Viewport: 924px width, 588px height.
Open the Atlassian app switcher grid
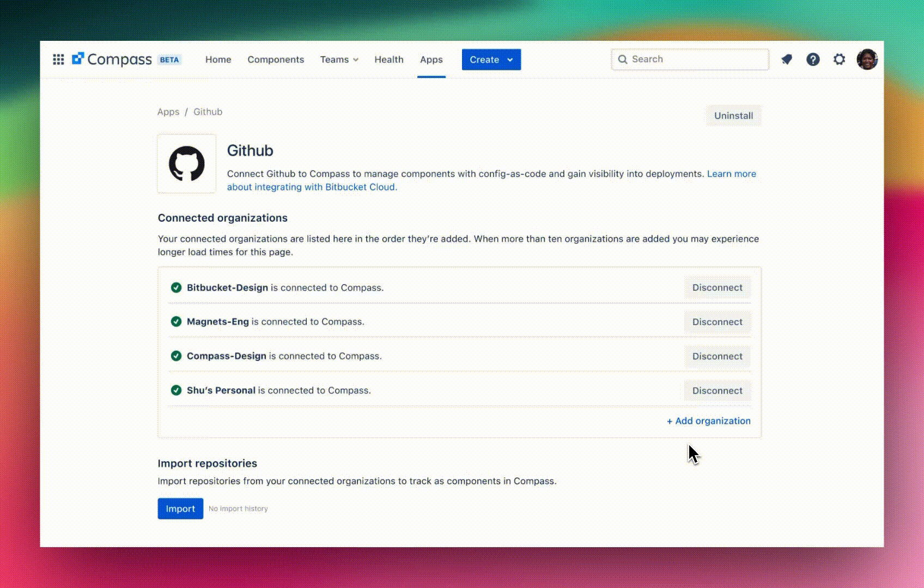point(58,59)
